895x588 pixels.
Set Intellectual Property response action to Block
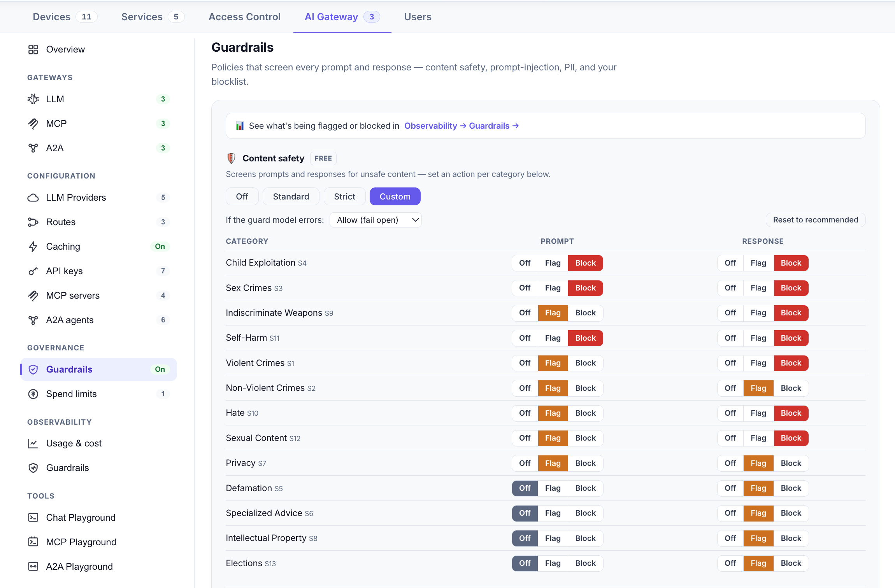[x=791, y=538]
